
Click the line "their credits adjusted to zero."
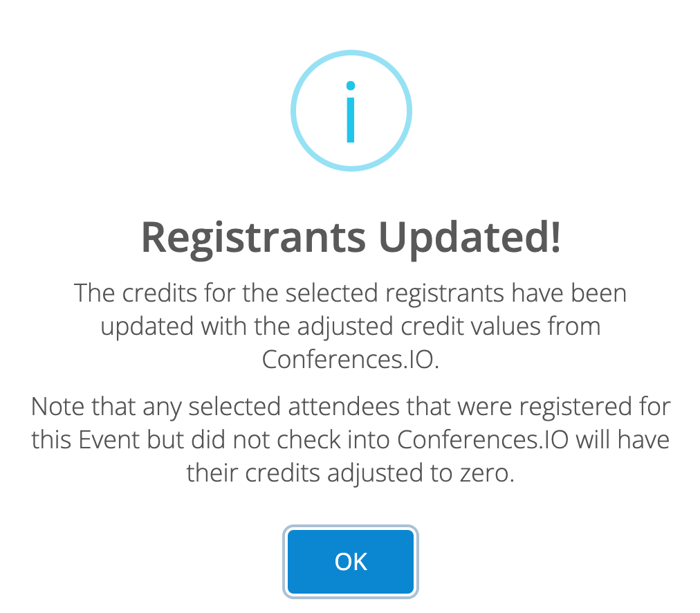(351, 473)
